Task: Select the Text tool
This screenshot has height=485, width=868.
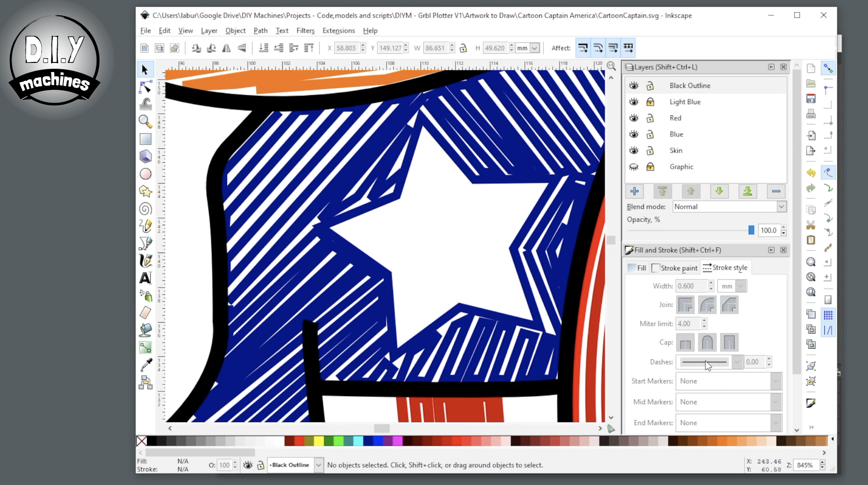Action: 145,278
